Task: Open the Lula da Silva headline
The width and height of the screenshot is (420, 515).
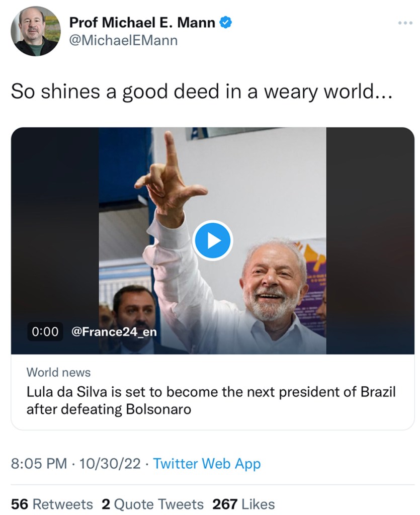Action: (211, 400)
